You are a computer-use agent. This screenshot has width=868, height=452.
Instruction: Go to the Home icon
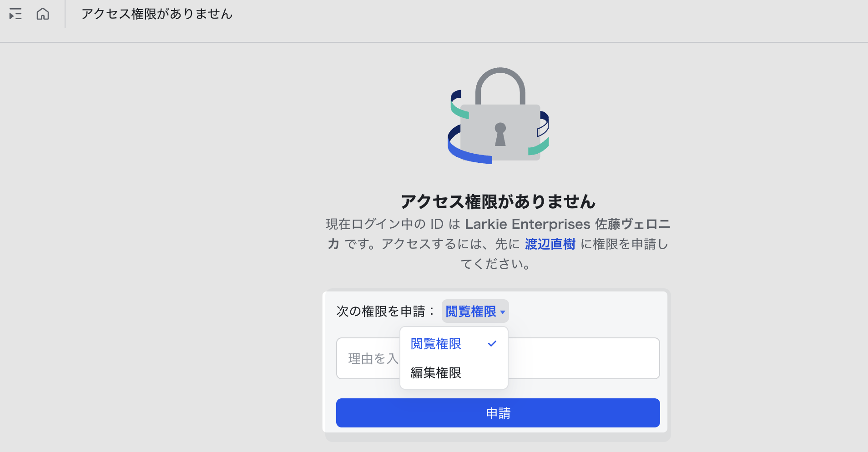click(43, 14)
